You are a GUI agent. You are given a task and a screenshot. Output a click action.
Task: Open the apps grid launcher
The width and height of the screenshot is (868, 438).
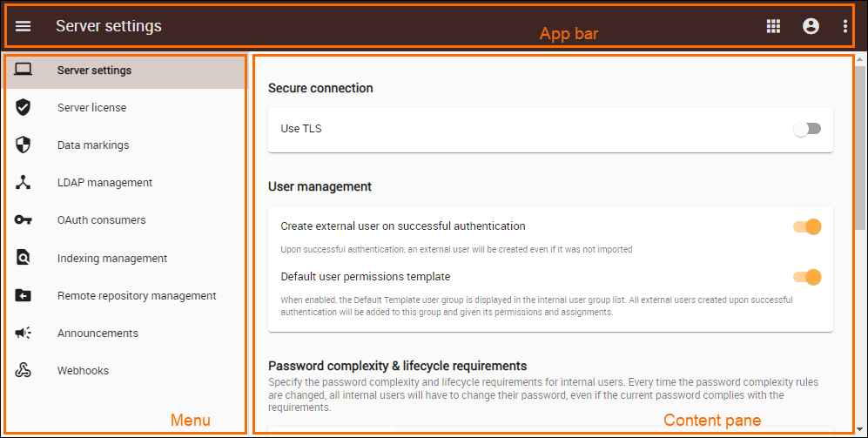(773, 26)
